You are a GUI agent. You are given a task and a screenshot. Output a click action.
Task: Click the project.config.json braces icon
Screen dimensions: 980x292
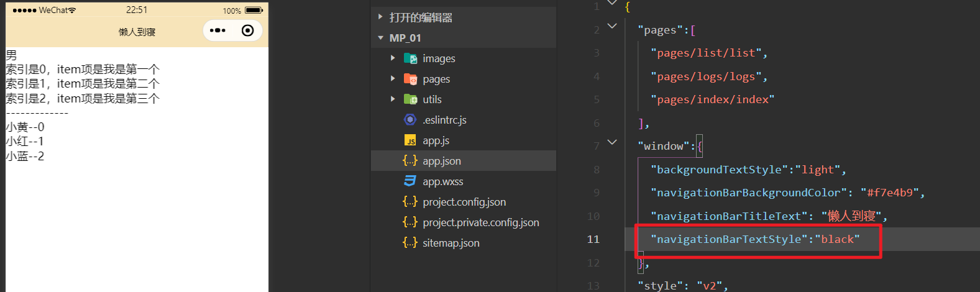click(410, 202)
